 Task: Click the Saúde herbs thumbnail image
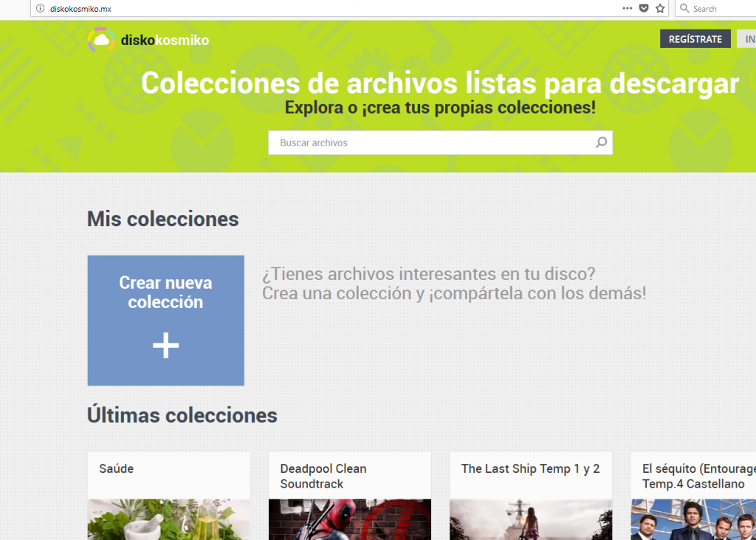[x=168, y=519]
